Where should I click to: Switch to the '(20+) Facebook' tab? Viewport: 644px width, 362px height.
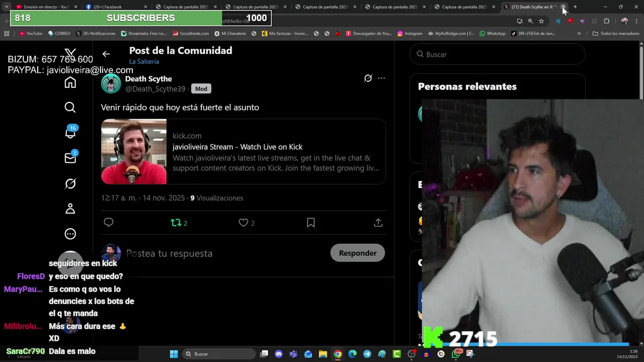tap(116, 7)
